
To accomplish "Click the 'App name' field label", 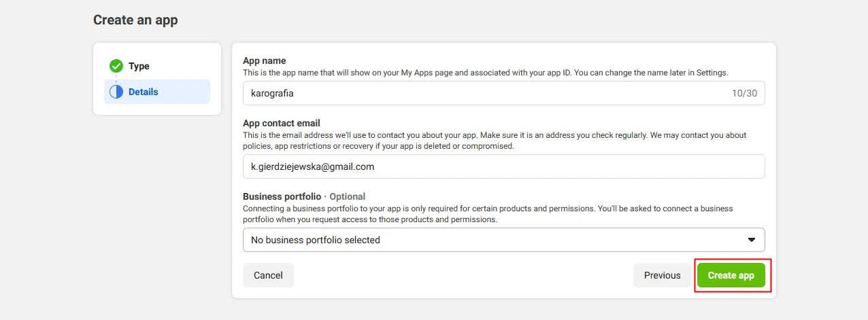I will [265, 60].
